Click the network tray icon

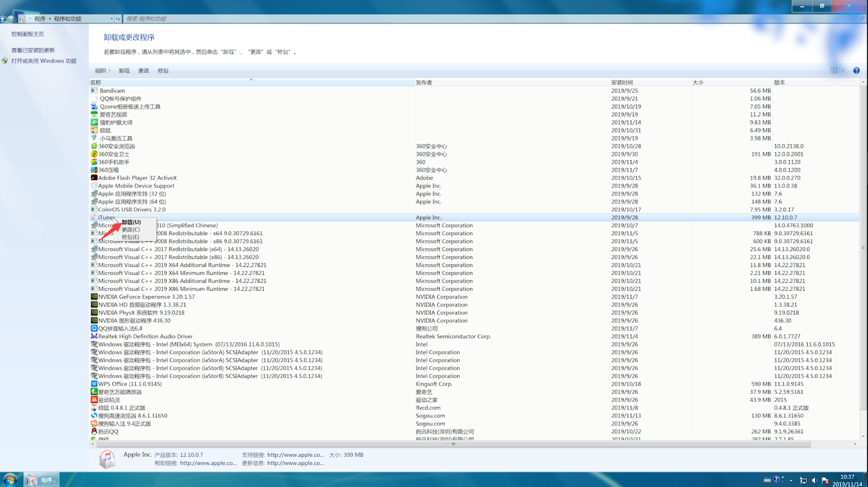click(x=803, y=480)
